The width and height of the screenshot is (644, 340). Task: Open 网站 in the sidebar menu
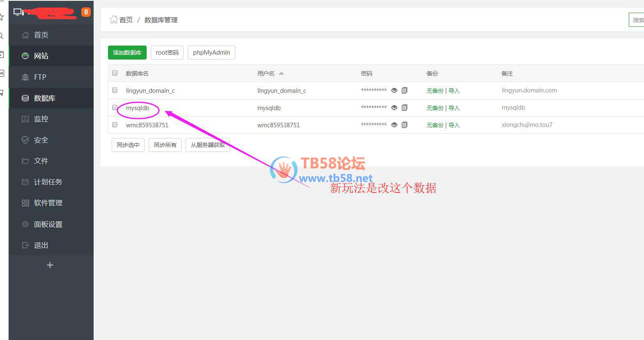pyautogui.click(x=41, y=56)
